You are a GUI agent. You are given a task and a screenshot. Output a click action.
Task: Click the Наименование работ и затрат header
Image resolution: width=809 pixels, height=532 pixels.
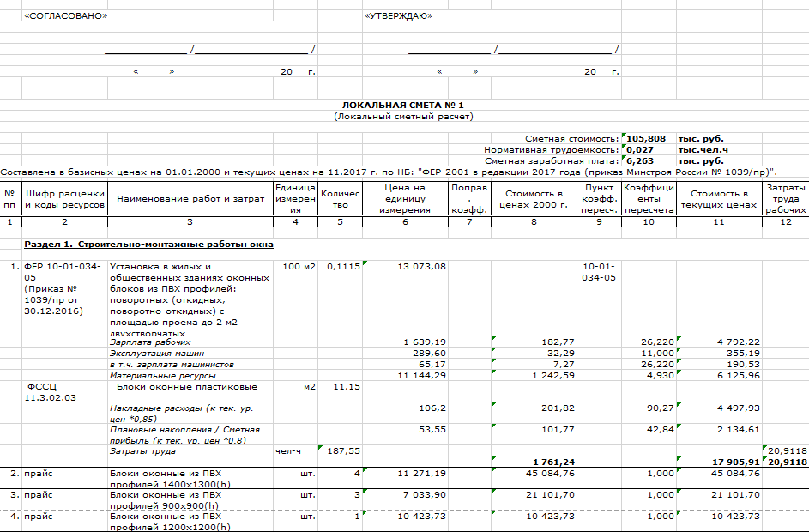point(190,198)
